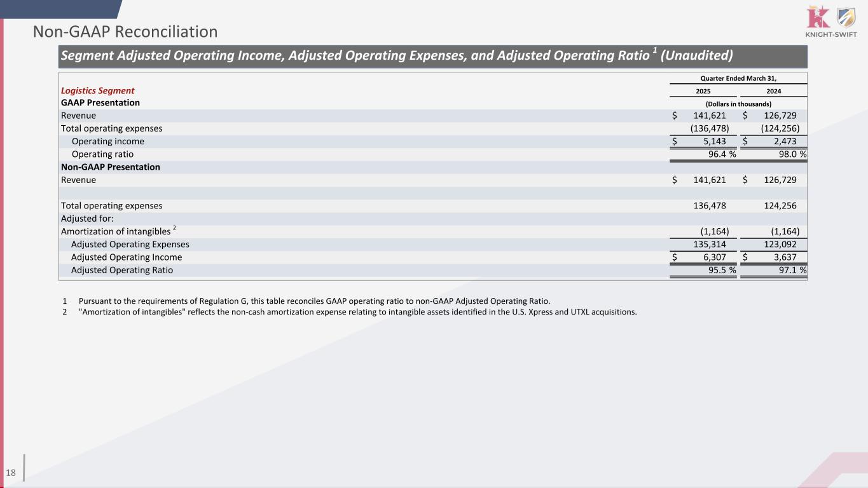Select the "Non-GAAP Reconciliation" slide title
Image resolution: width=868 pixels, height=488 pixels.
125,32
